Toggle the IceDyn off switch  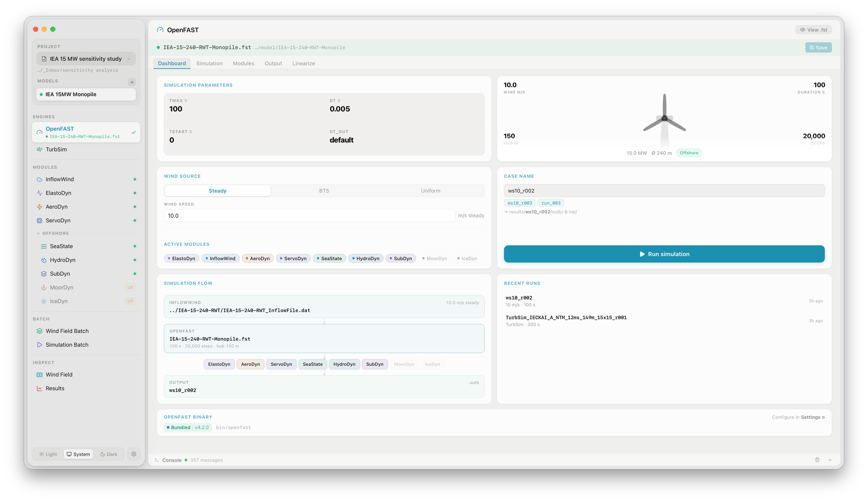click(x=130, y=301)
